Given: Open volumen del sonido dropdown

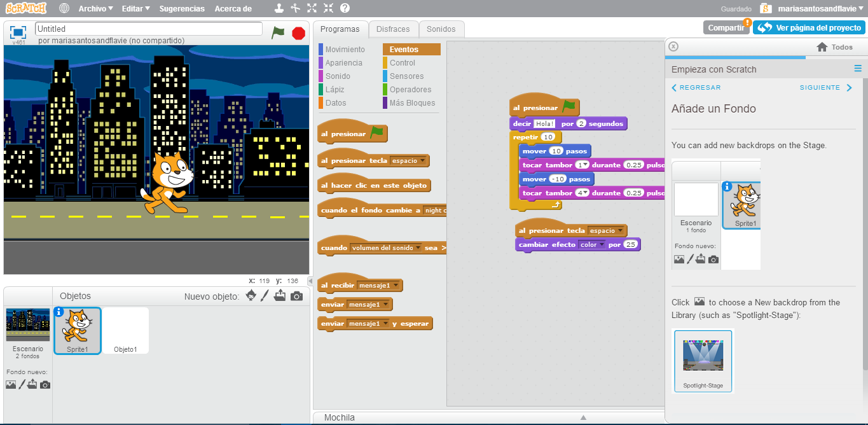Looking at the screenshot, I should click(x=385, y=248).
